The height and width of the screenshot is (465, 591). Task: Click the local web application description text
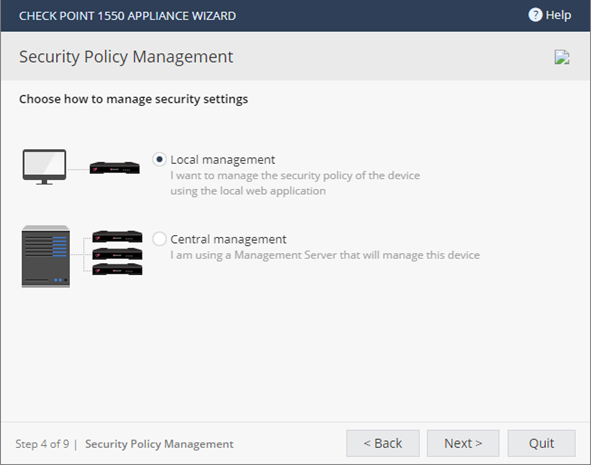coord(295,183)
